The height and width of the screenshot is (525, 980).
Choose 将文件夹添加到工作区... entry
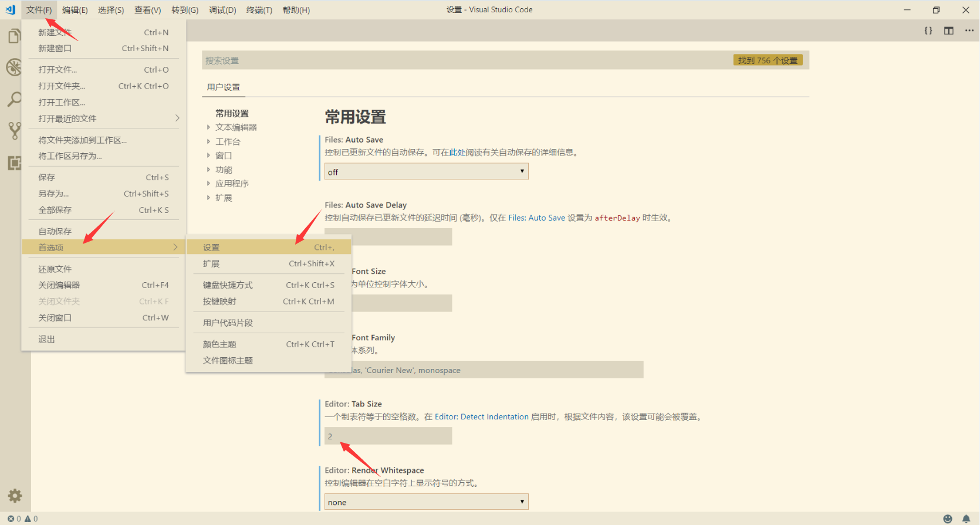103,140
